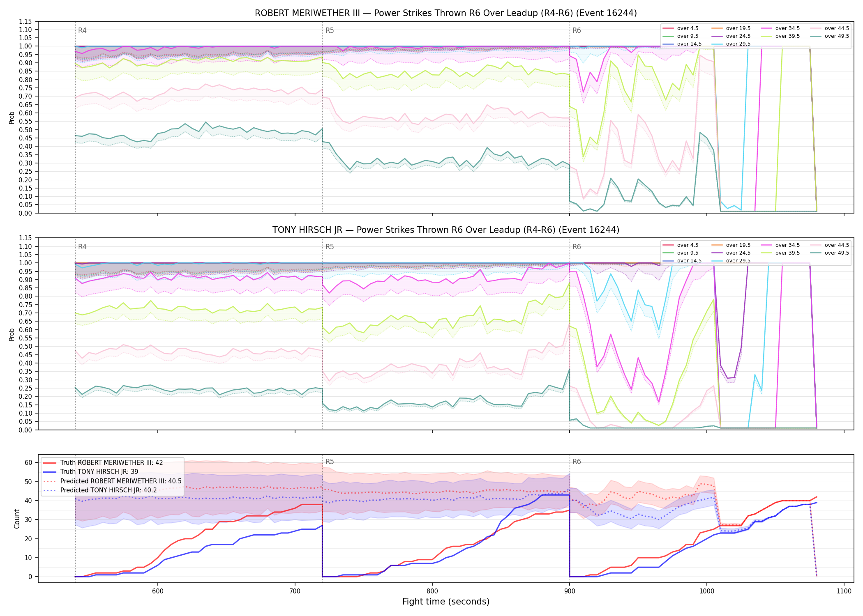Click the 700 tick on fight time axis
863x616 pixels.
295,591
